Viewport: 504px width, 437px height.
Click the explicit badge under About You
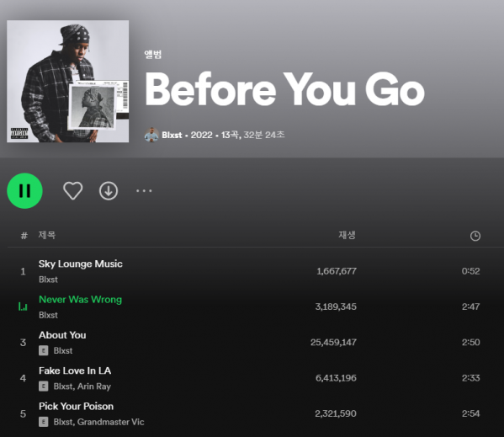44,350
